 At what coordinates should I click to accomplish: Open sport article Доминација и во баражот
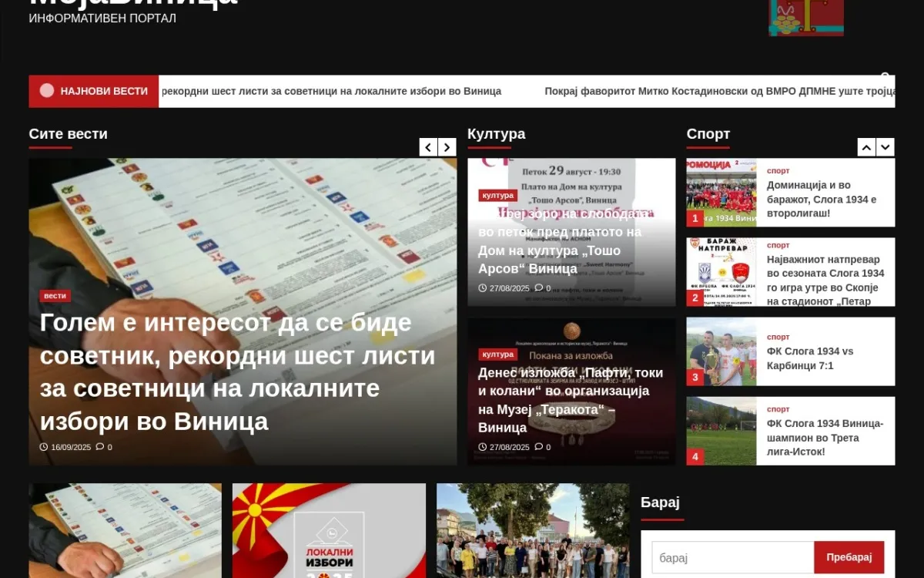tap(822, 199)
